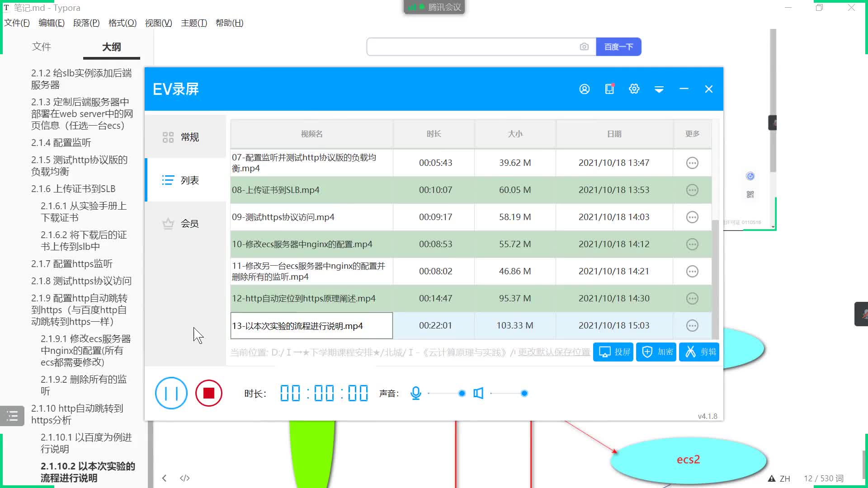Open the 视图(V) menu in Typora
Image resolution: width=868 pixels, height=488 pixels.
[x=158, y=23]
